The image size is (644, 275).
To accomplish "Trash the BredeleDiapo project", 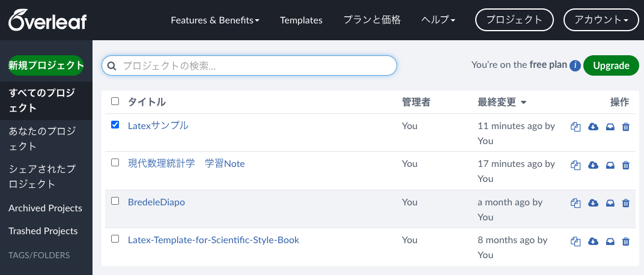I will (626, 203).
